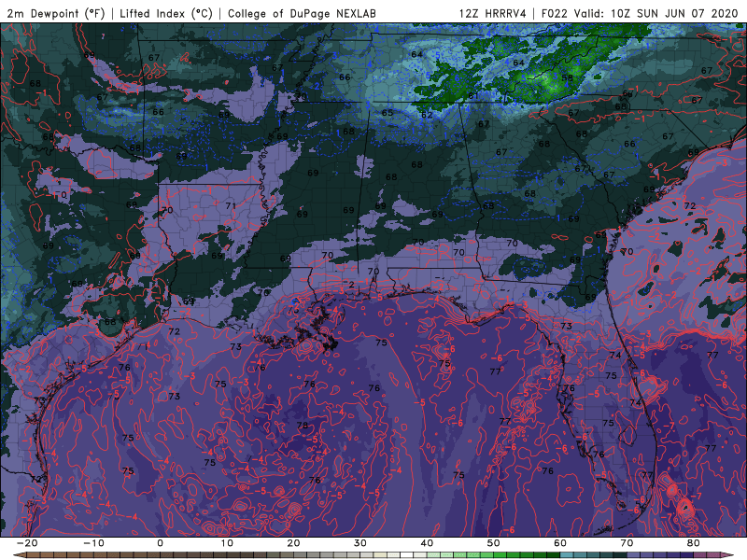Click the "80" tick on the color scale
The image size is (747, 560).
click(x=694, y=543)
